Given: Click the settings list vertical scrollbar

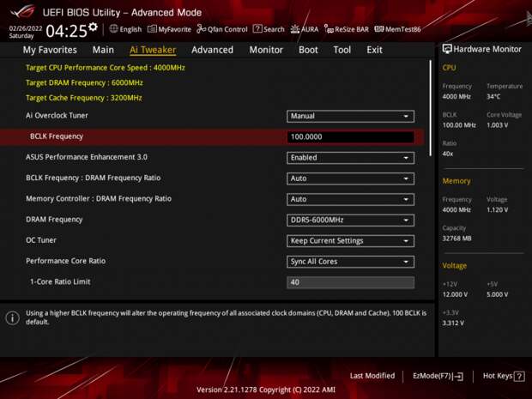Looking at the screenshot, I should pyautogui.click(x=431, y=108).
